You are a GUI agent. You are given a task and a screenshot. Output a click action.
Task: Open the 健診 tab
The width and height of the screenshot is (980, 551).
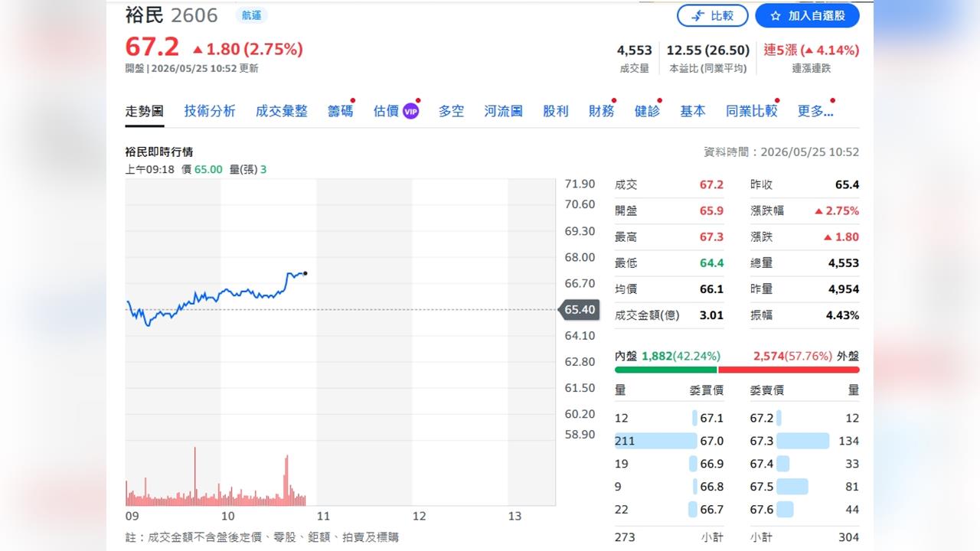647,111
